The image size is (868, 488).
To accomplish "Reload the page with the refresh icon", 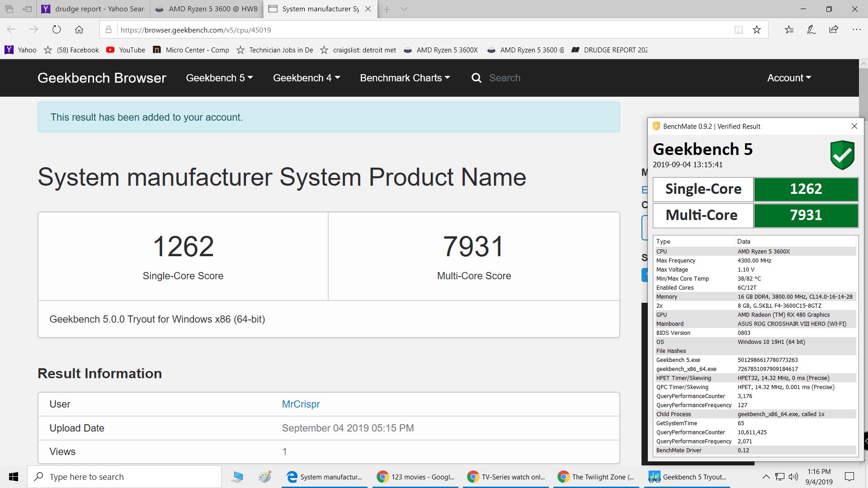I will click(x=57, y=30).
